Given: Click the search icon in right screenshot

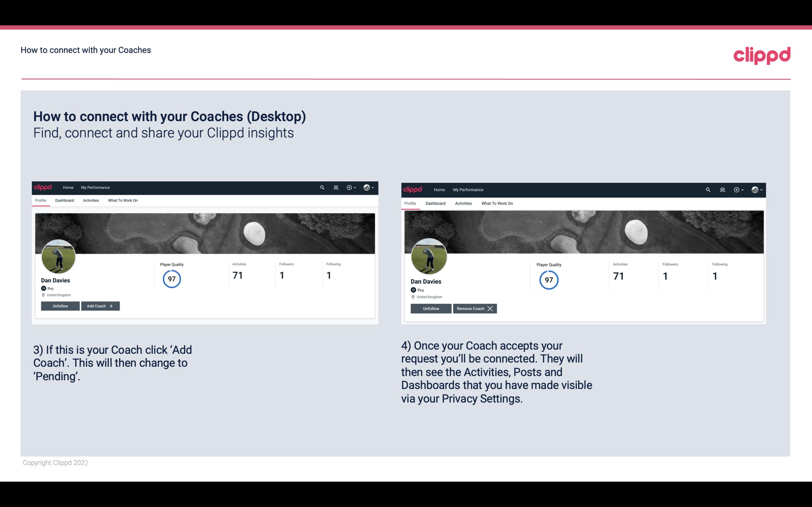Looking at the screenshot, I should tap(708, 190).
